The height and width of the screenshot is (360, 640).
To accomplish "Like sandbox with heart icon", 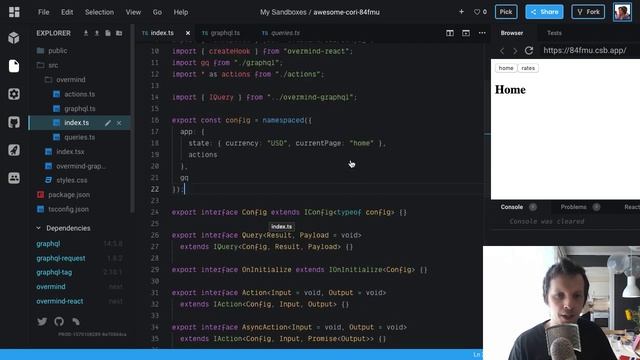I will [477, 12].
